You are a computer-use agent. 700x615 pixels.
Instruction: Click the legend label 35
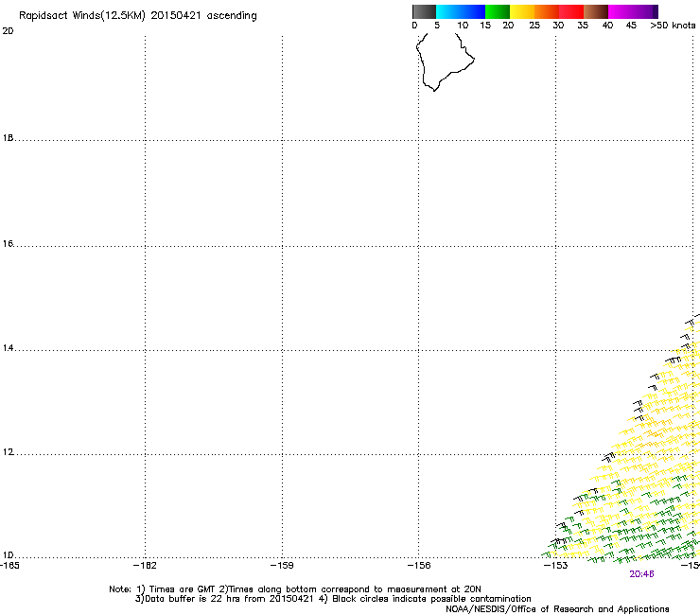click(x=583, y=26)
